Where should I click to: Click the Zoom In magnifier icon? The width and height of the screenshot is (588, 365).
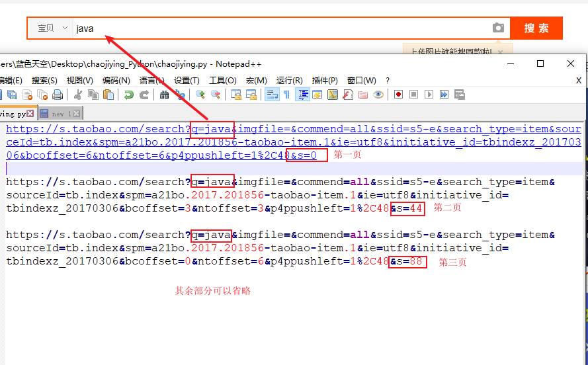200,95
